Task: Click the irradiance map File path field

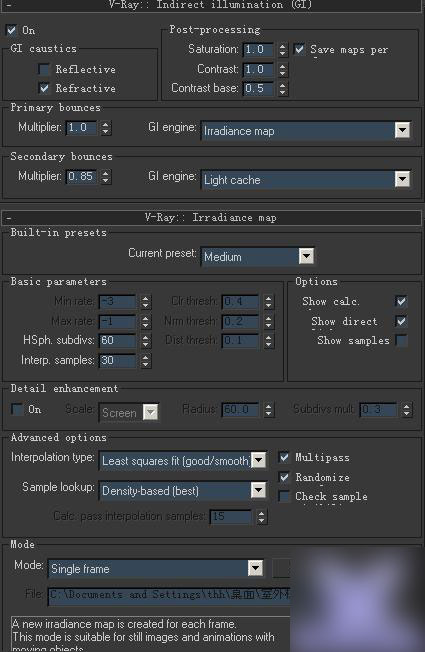Action: click(x=169, y=595)
